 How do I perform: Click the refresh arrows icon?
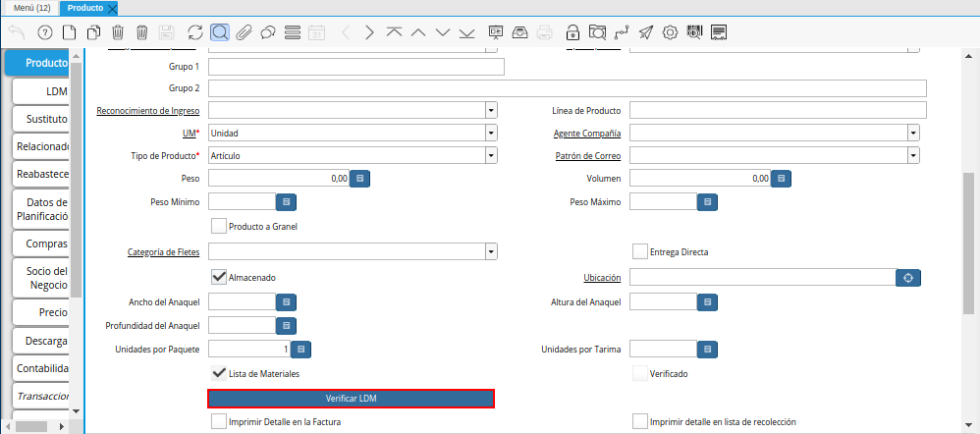[194, 32]
